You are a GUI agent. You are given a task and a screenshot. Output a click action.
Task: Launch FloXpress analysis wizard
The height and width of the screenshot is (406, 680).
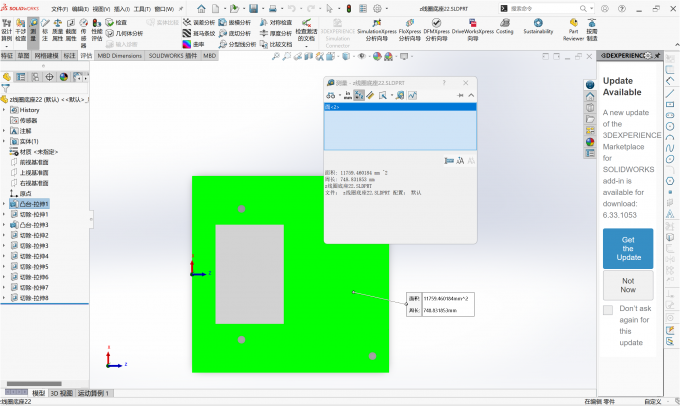[x=410, y=30]
